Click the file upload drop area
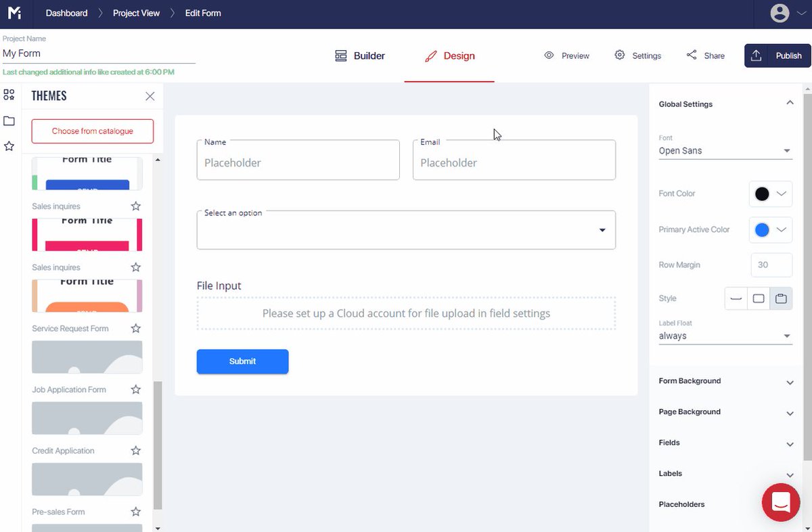The width and height of the screenshot is (812, 532). 406,313
